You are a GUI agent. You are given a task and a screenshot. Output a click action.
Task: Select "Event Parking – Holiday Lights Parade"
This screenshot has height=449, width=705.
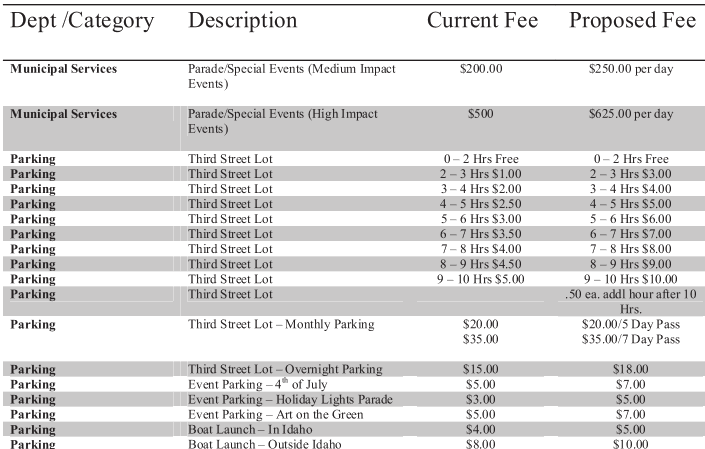(290, 400)
